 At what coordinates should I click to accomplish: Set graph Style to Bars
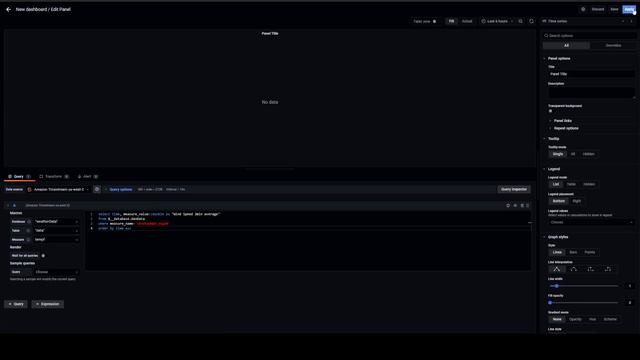[573, 252]
